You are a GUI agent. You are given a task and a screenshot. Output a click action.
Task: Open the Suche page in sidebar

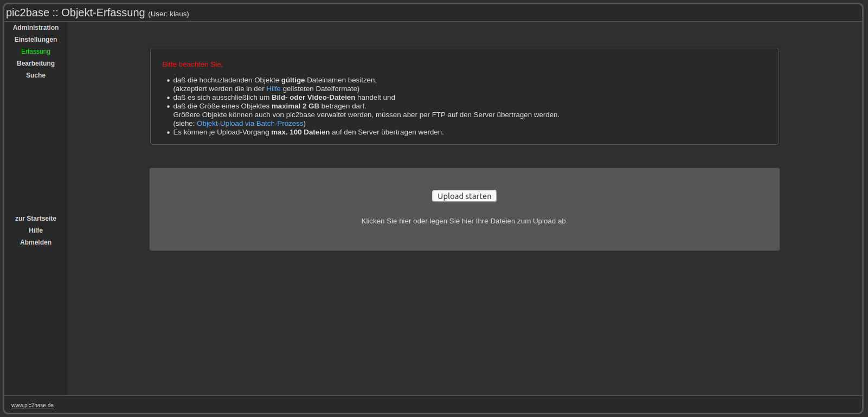tap(36, 75)
